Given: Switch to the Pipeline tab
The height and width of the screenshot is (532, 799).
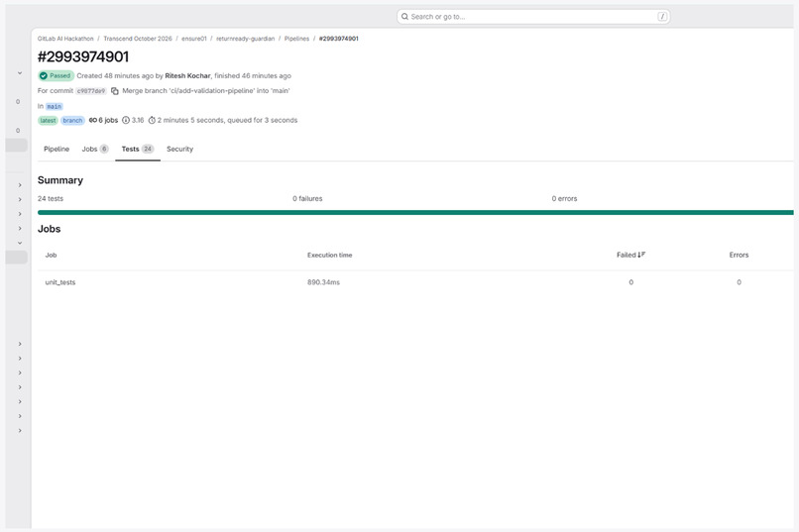Looking at the screenshot, I should 57,150.
